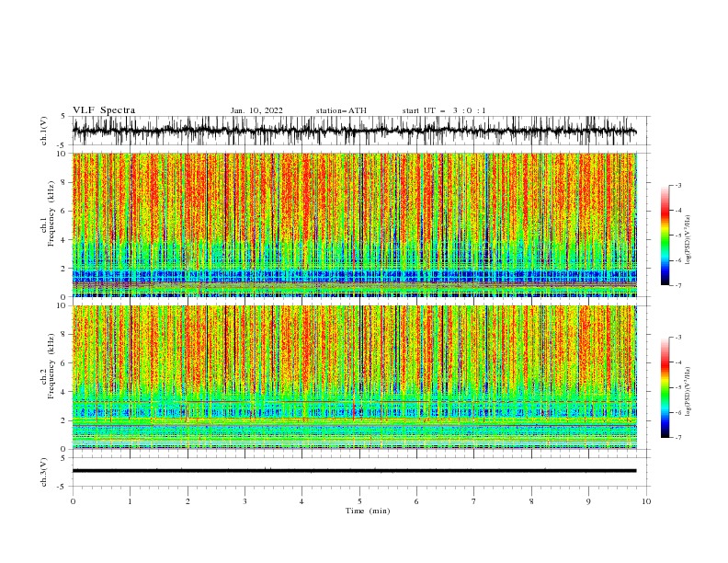Click the ch.3 flat waveform trace
The width and height of the screenshot is (728, 563).
coord(354,471)
